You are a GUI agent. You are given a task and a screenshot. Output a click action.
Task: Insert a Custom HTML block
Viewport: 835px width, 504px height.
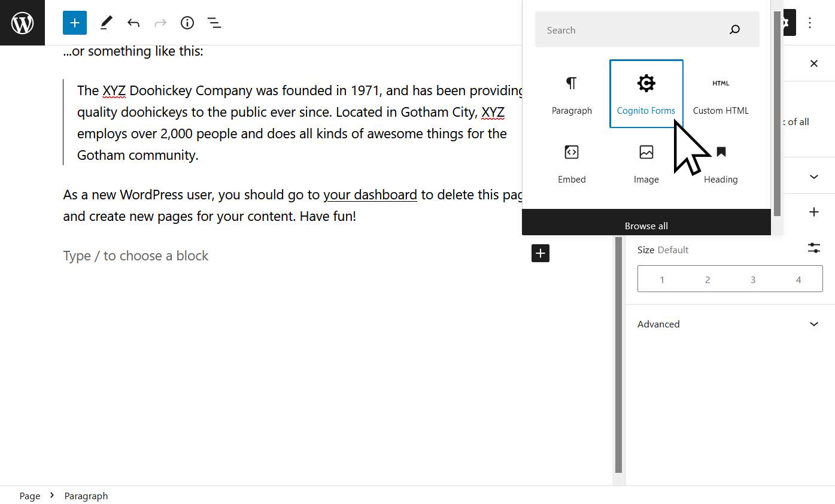pyautogui.click(x=721, y=93)
